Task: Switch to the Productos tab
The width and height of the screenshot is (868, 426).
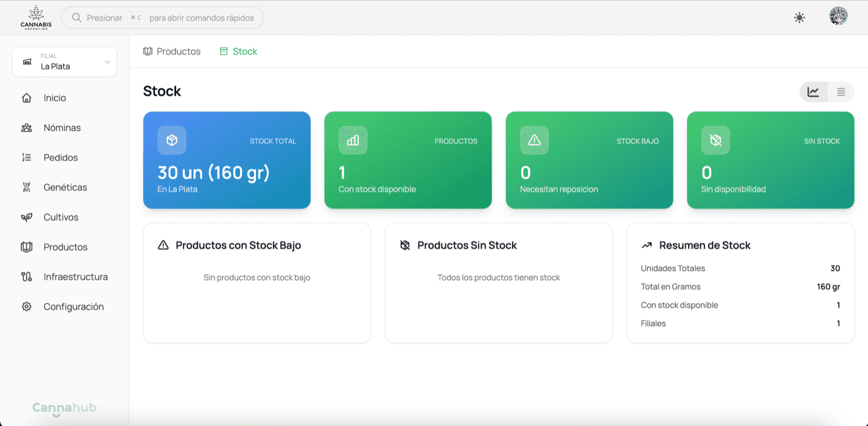Action: coord(172,51)
